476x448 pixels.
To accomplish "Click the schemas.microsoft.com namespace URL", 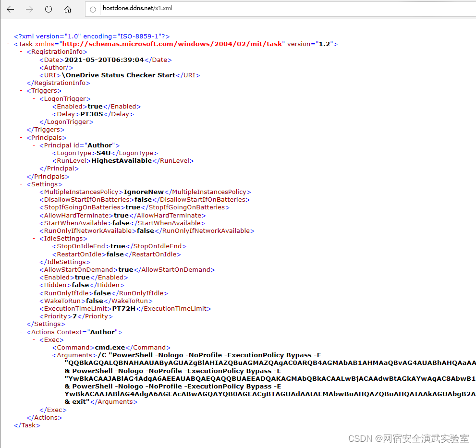I will (172, 44).
